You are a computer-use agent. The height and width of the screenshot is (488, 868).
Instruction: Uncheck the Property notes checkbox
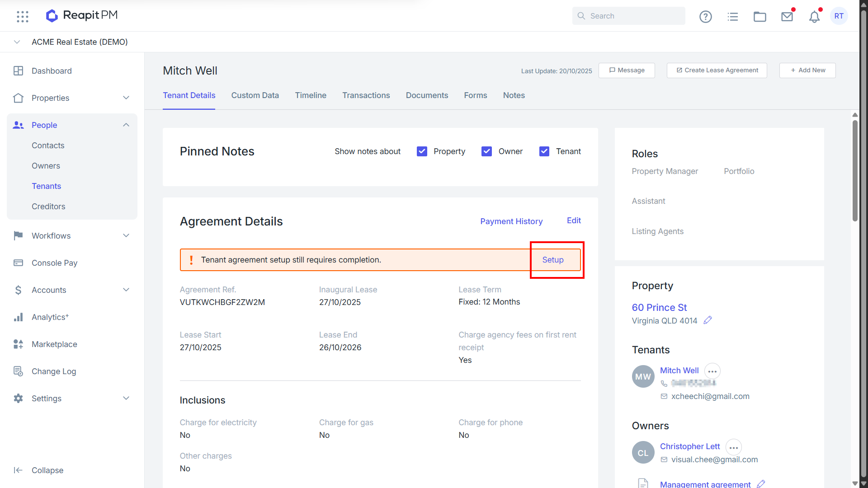(422, 151)
